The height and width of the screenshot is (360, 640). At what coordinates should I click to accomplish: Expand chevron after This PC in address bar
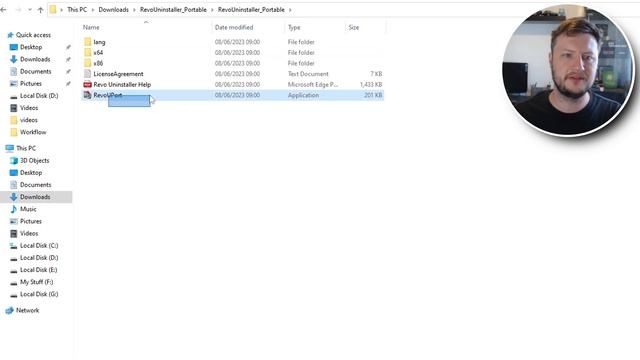coord(93,10)
